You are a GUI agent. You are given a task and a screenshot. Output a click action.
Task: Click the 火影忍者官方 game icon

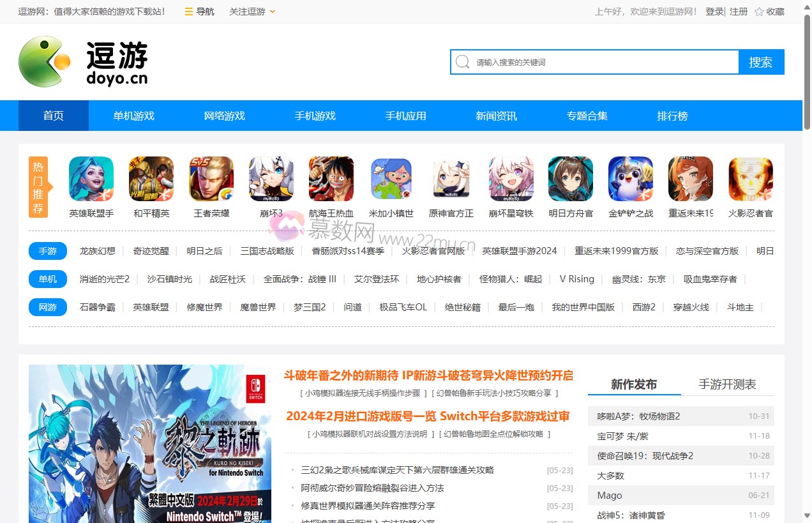click(x=750, y=179)
